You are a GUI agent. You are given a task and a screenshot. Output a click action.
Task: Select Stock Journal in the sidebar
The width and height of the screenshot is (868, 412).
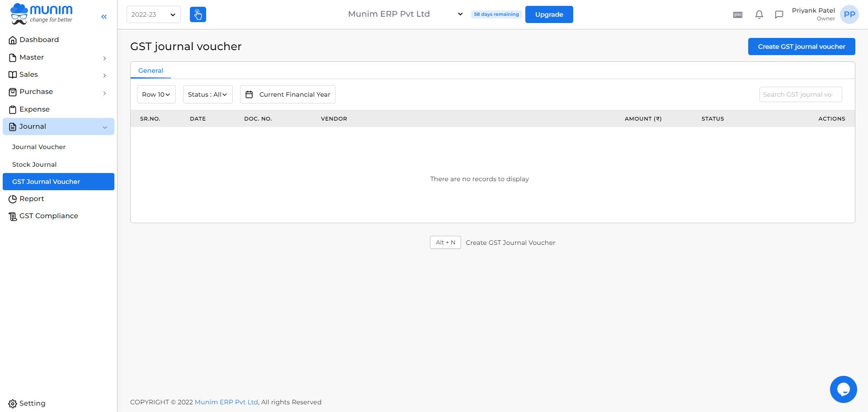[34, 164]
